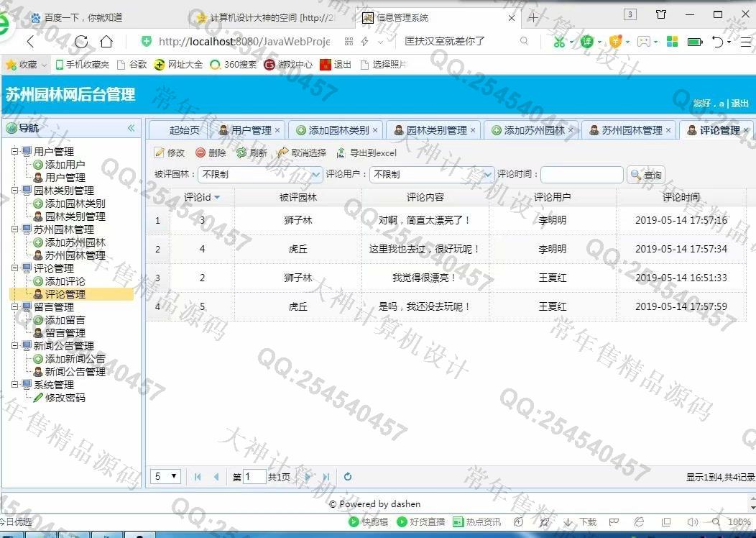
Task: Open 修改密码 in the navigation tree
Action: tap(65, 398)
